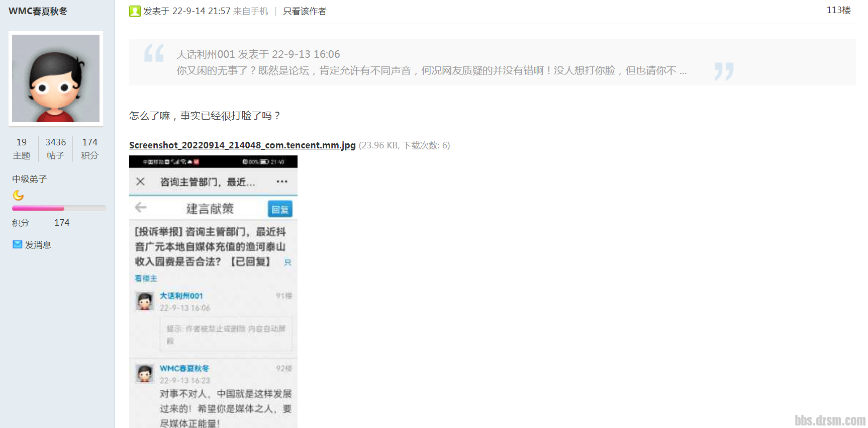Click the blue 回复 button in screenshot
Viewport: 868px width, 428px height.
click(x=280, y=209)
